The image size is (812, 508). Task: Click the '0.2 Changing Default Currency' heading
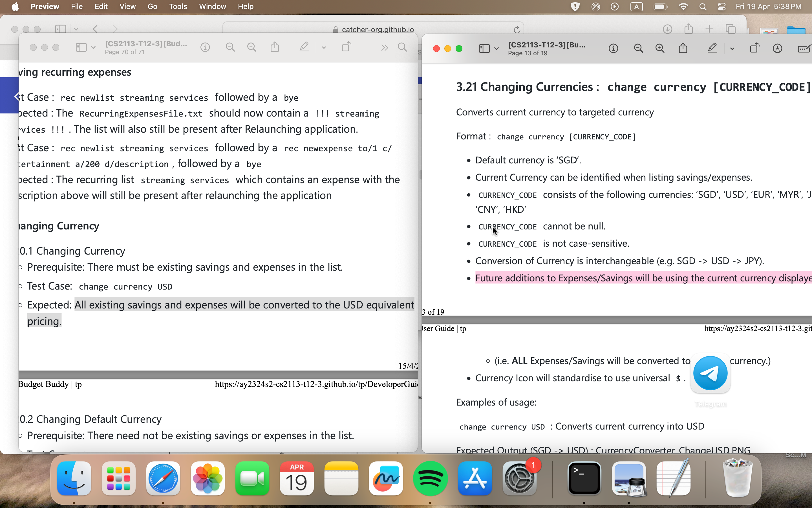click(x=90, y=419)
